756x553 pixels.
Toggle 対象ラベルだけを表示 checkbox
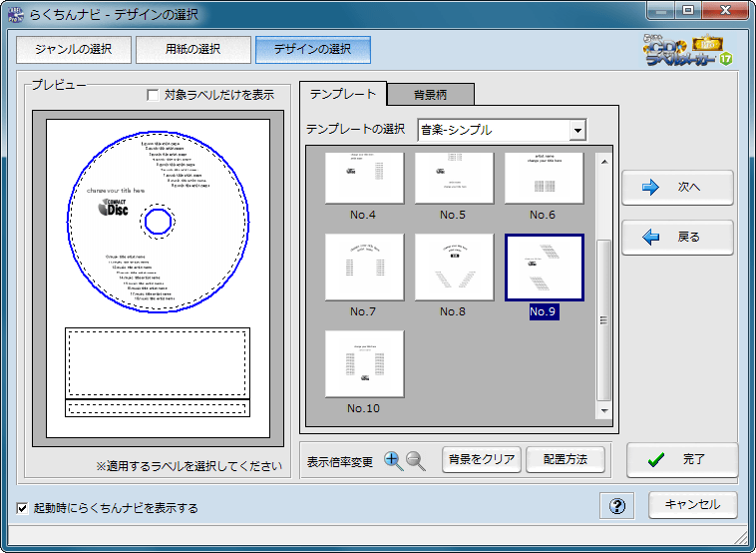click(153, 95)
